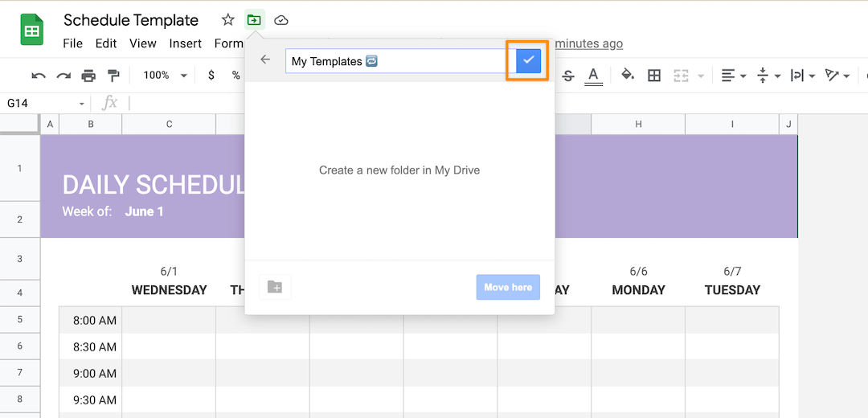Viewport: 868px width, 418px height.
Task: Click the move to folder icon
Action: [x=254, y=20]
